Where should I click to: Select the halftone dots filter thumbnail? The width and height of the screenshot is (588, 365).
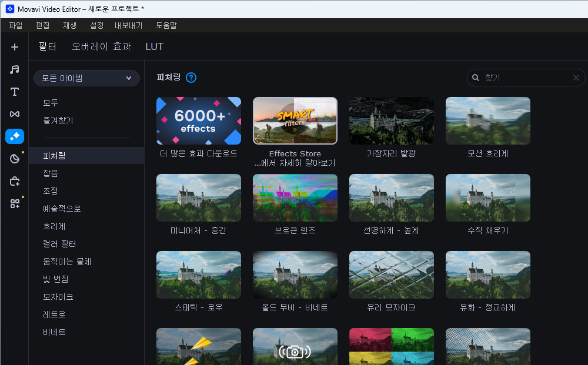tap(488, 347)
